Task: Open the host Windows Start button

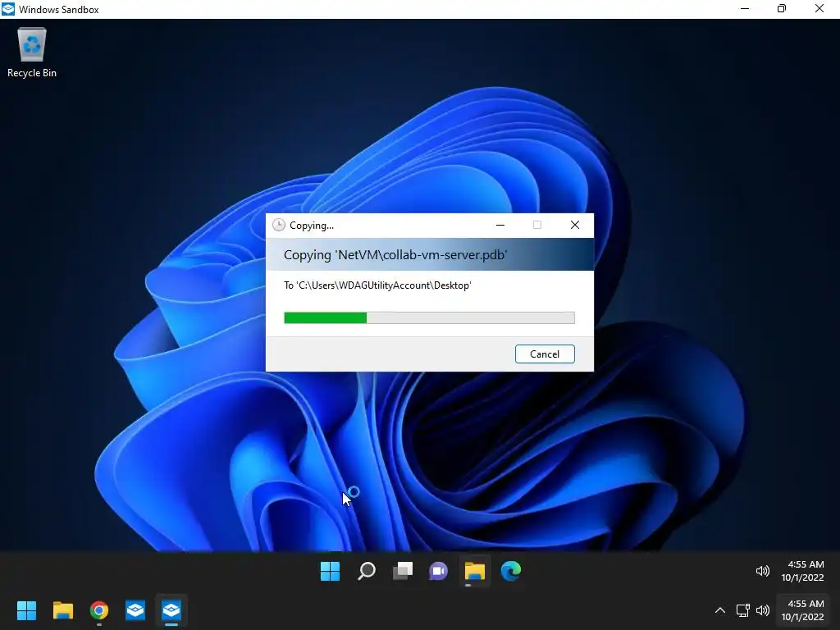Action: (26, 610)
